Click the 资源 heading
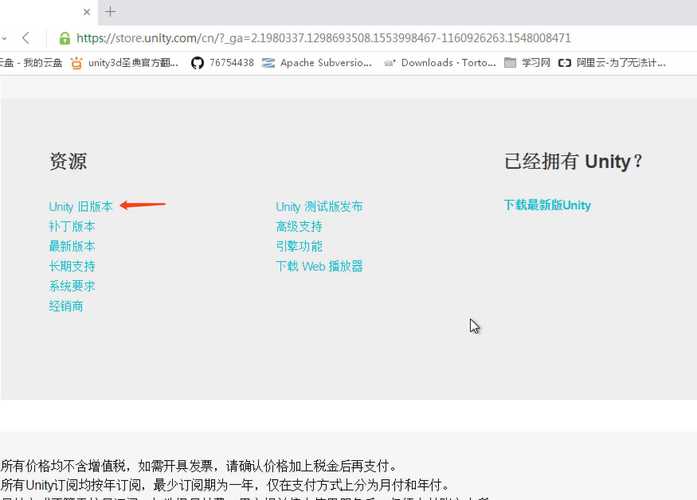The image size is (697, 500). coord(68,161)
